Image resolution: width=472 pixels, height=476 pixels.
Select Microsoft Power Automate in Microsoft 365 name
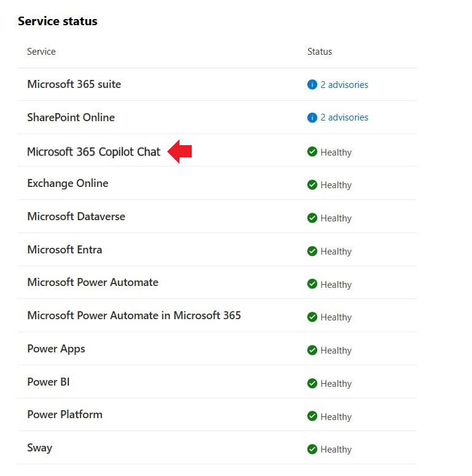134,315
